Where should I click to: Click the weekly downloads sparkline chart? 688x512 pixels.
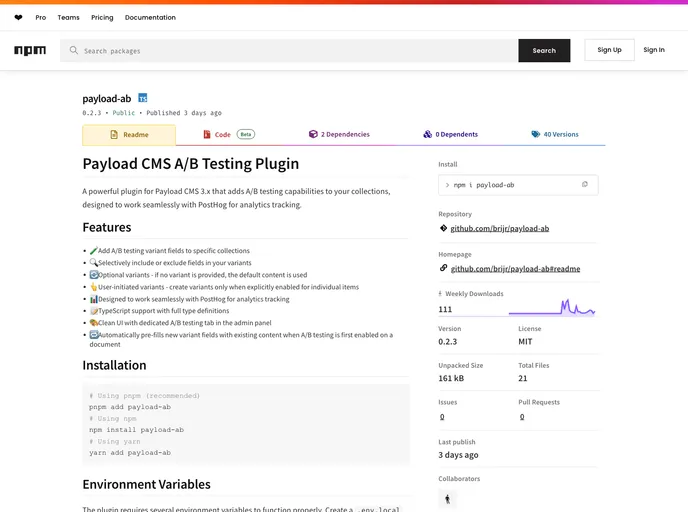coord(552,307)
